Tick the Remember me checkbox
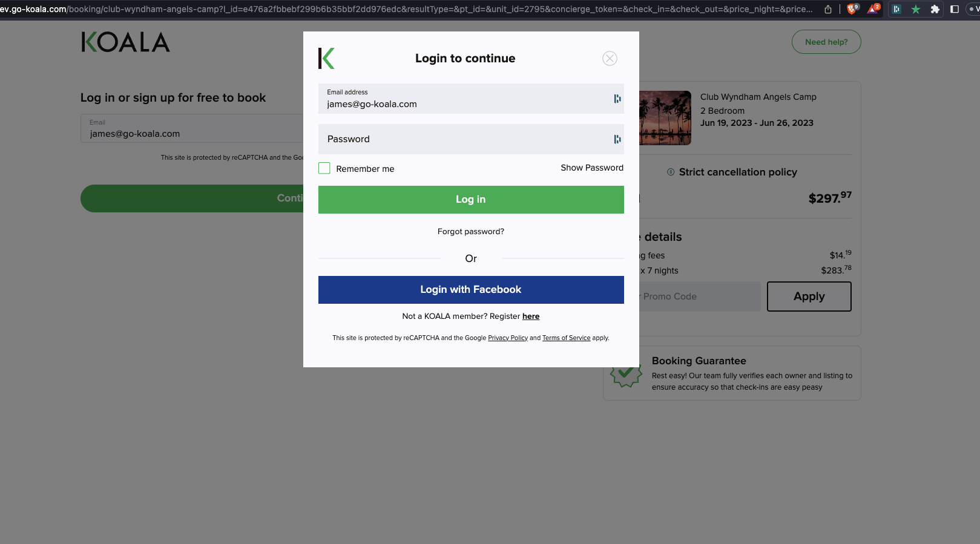The image size is (980, 544). pos(324,168)
